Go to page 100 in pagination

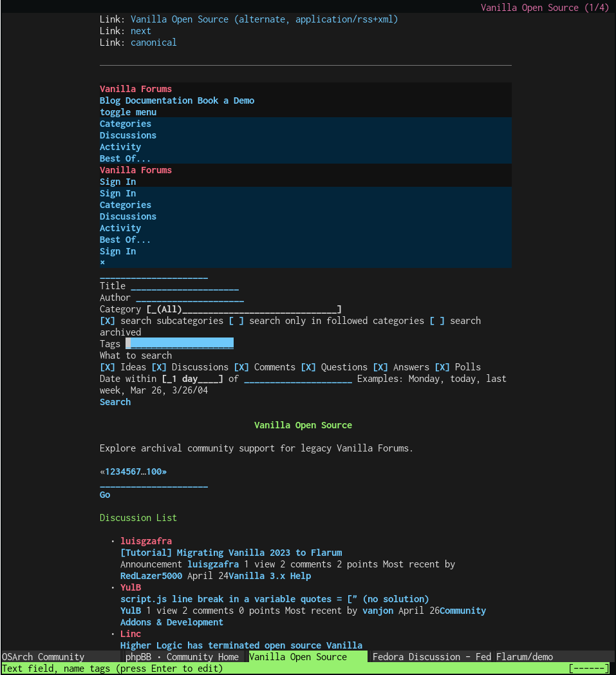click(154, 472)
